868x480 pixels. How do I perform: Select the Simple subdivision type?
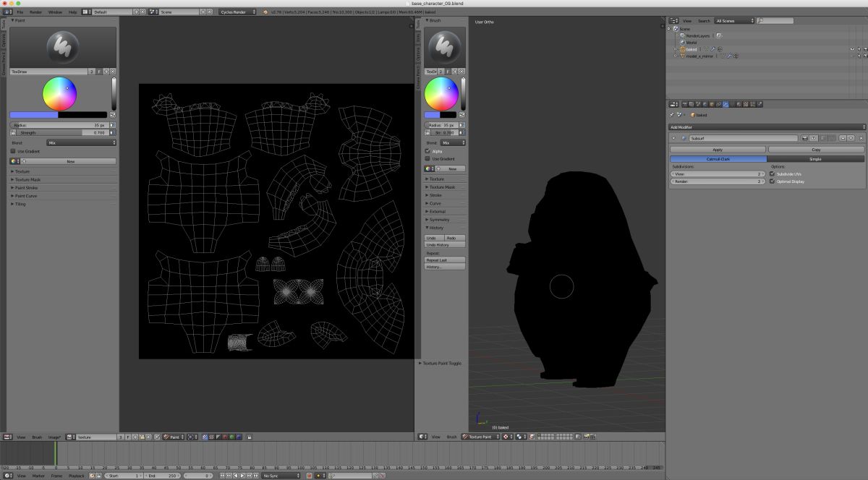[x=815, y=158]
